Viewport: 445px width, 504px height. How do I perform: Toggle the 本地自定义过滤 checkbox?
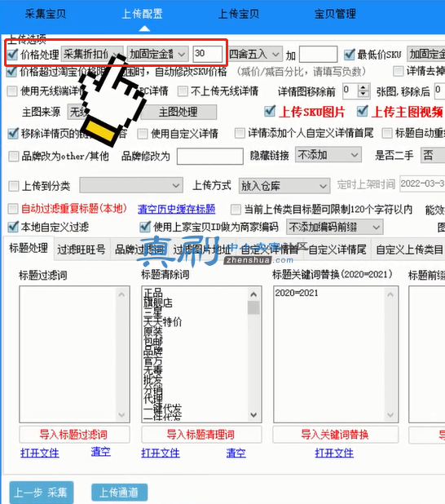point(13,227)
